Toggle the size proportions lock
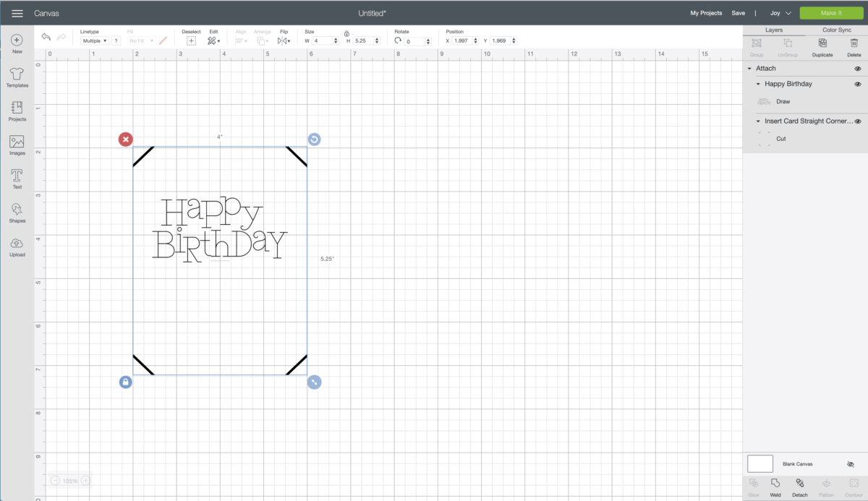868x501 pixels. 346,33
